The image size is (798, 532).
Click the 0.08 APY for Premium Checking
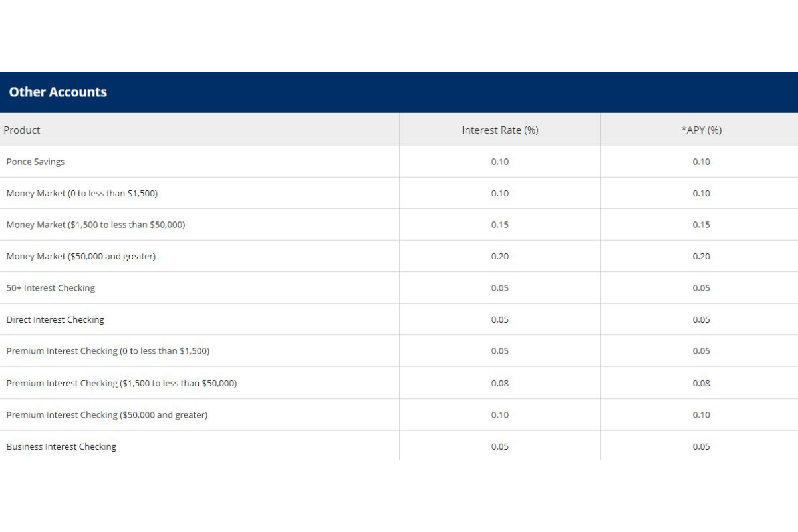coord(701,383)
